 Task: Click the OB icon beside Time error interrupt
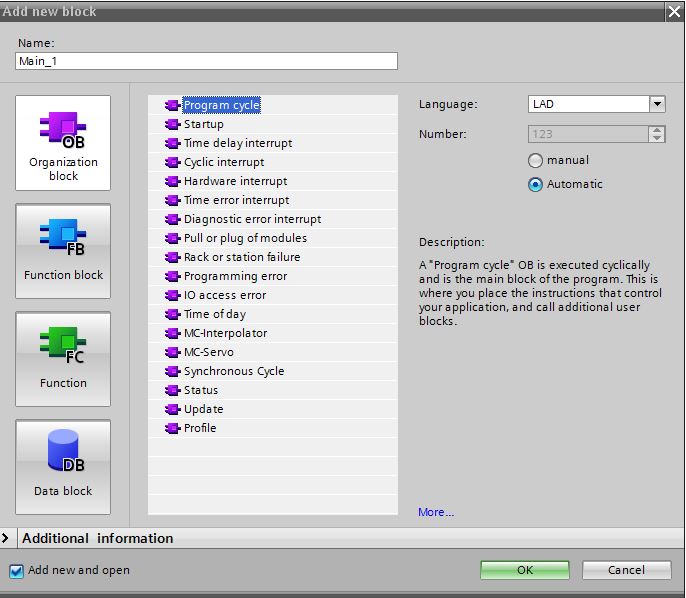[172, 200]
